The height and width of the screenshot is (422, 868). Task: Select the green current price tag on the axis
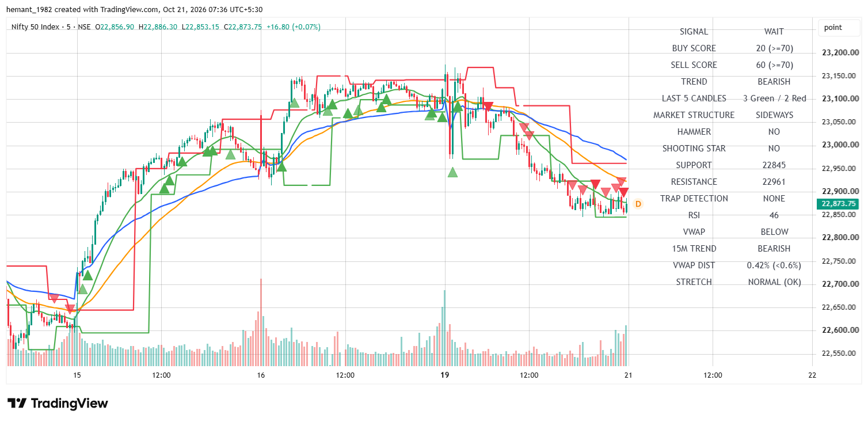(837, 204)
